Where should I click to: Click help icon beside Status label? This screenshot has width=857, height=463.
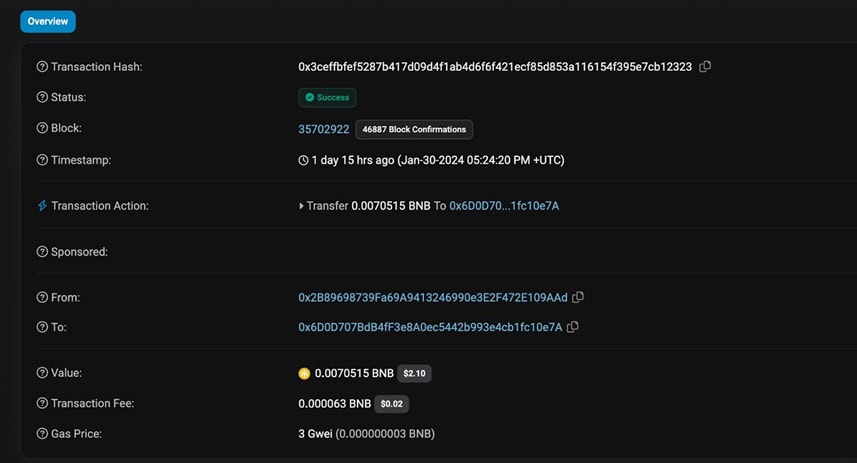(42, 98)
